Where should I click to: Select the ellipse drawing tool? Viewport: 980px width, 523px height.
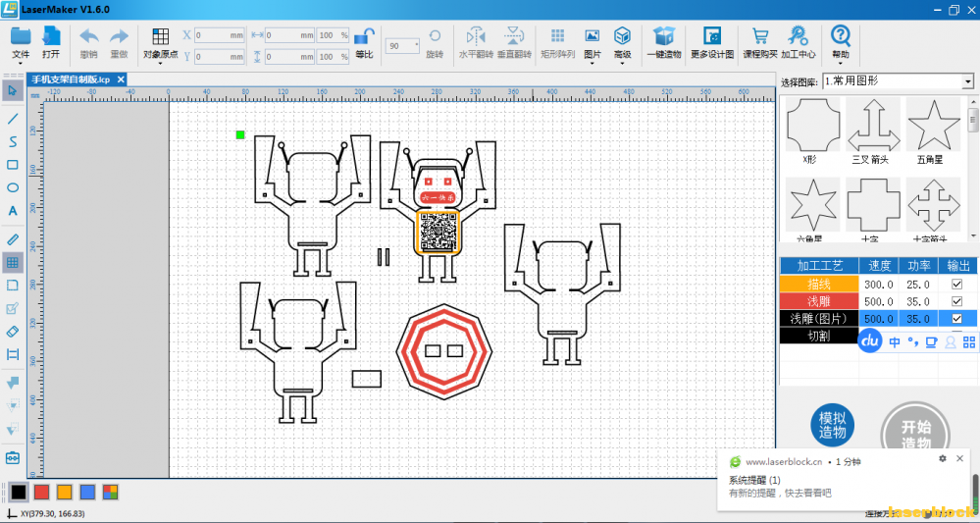[x=13, y=187]
